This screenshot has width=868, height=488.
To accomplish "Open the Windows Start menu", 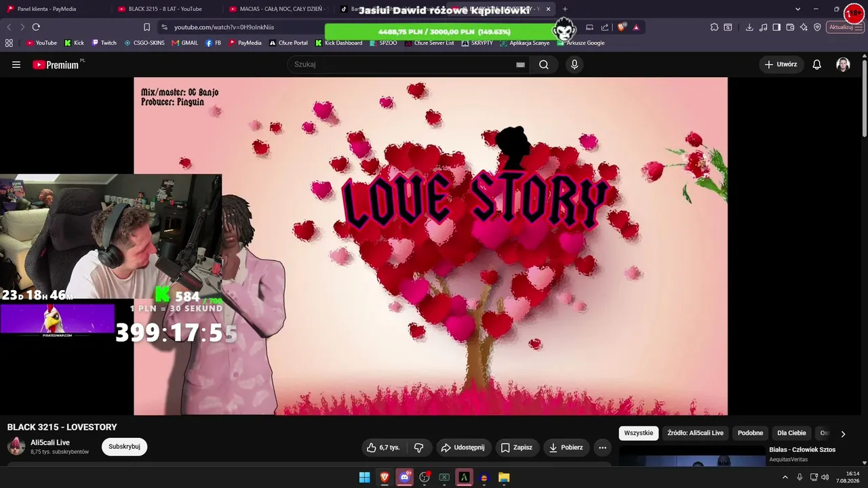I will (364, 477).
